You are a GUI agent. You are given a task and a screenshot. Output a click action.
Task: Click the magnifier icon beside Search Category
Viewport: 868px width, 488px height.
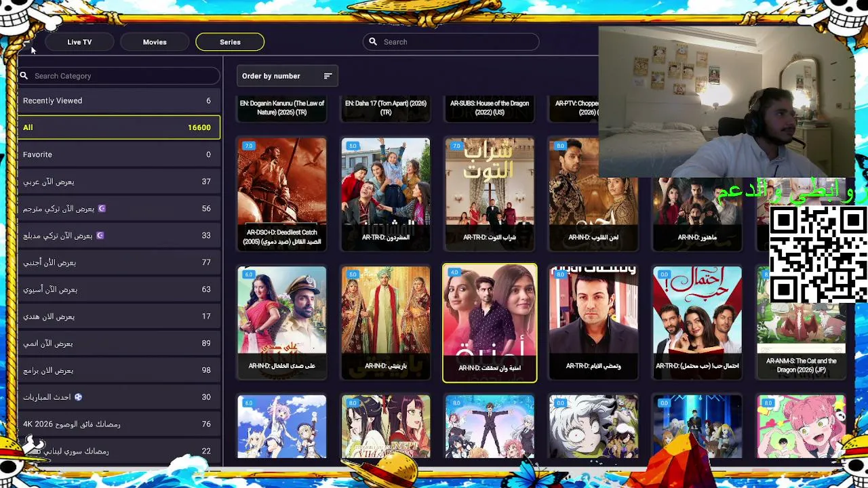[x=24, y=76]
